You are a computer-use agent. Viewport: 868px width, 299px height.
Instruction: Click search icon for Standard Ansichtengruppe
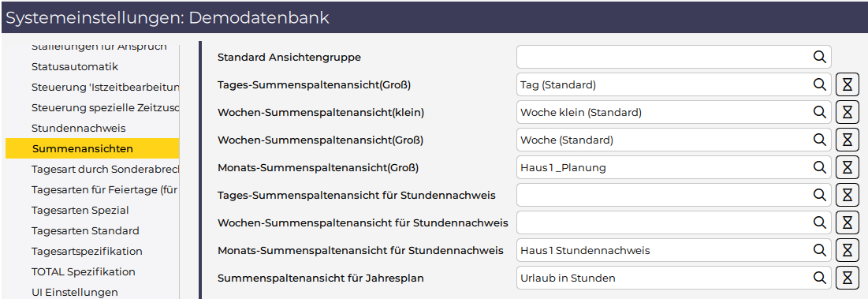click(819, 57)
